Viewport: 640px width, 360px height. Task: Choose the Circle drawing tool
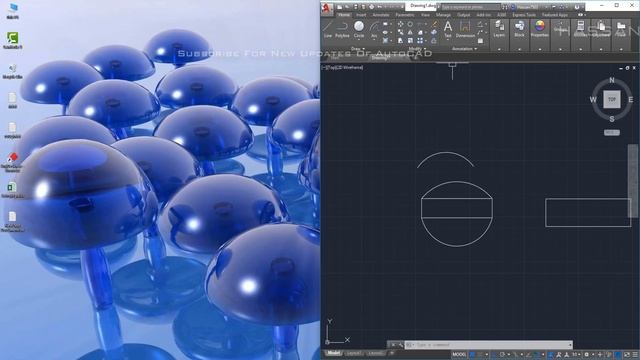359,29
